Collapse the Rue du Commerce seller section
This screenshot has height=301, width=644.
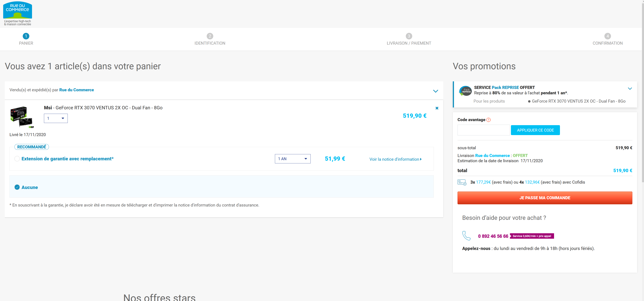435,91
